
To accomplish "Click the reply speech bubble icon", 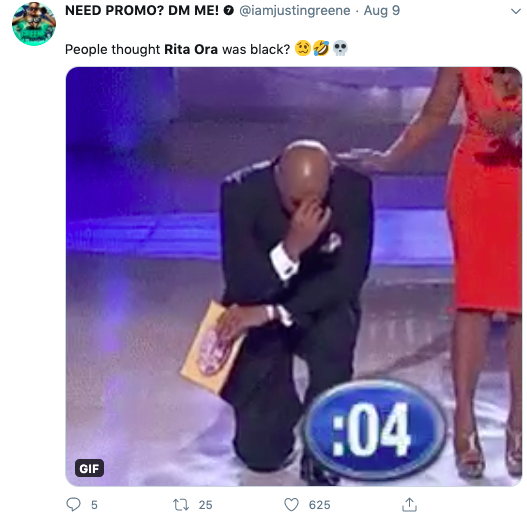I will [73, 504].
